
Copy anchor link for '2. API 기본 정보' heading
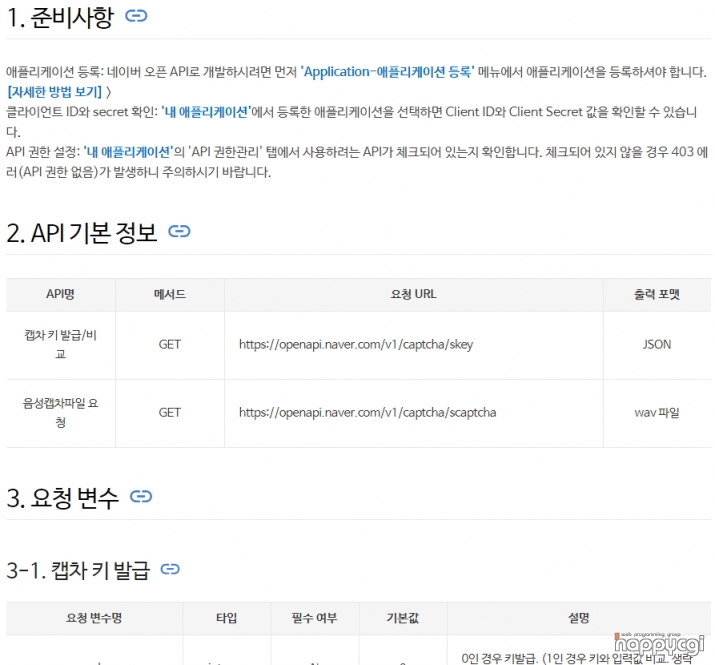click(x=179, y=232)
